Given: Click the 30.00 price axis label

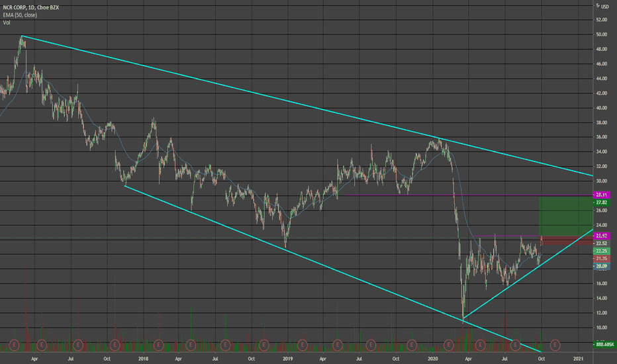Looking at the screenshot, I should coord(601,181).
